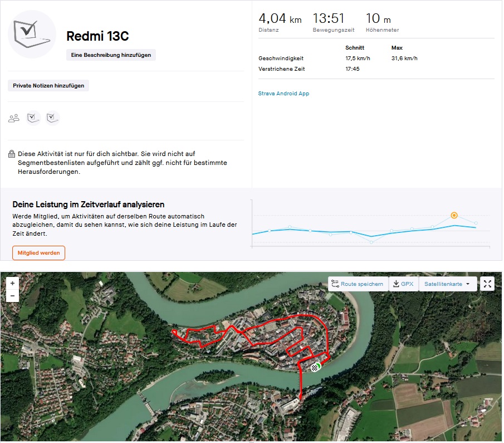
Task: Click the second small laptop avatar
Action: pyautogui.click(x=52, y=118)
